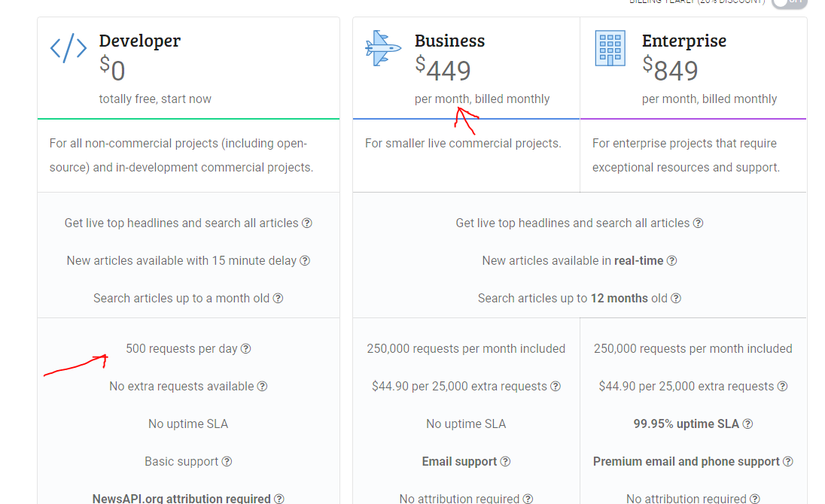Select the Enterprise plan heading
This screenshot has height=504, width=825.
point(684,41)
